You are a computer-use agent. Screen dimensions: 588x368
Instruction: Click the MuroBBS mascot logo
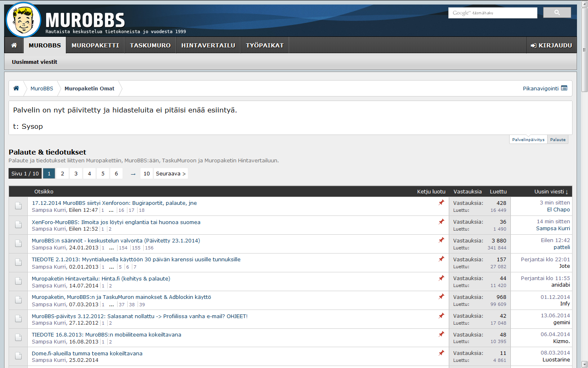coord(23,20)
